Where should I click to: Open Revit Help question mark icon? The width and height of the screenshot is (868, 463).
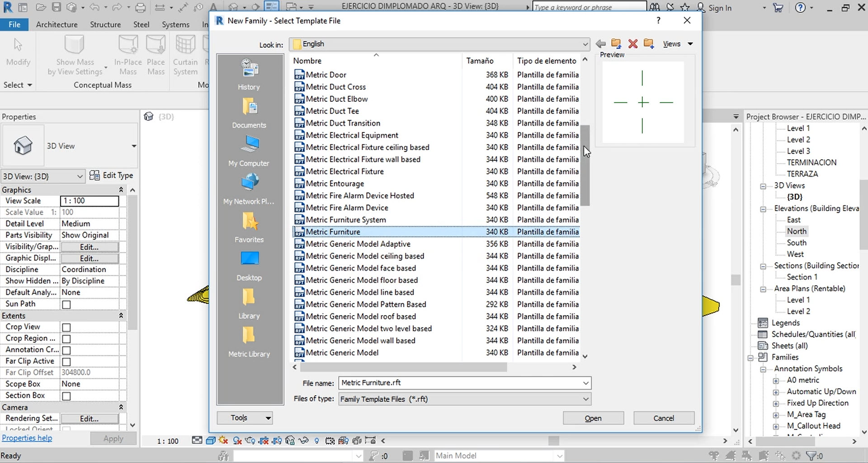pos(800,8)
